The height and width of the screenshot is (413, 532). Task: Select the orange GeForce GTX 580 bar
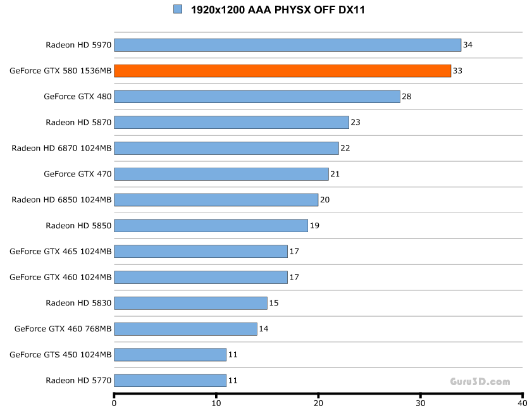click(282, 71)
